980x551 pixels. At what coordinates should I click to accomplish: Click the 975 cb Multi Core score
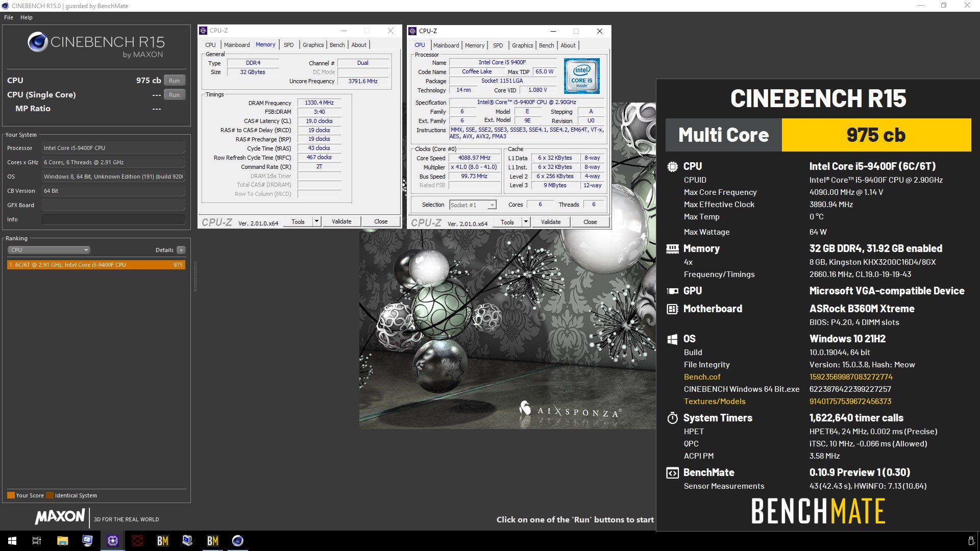tap(876, 135)
